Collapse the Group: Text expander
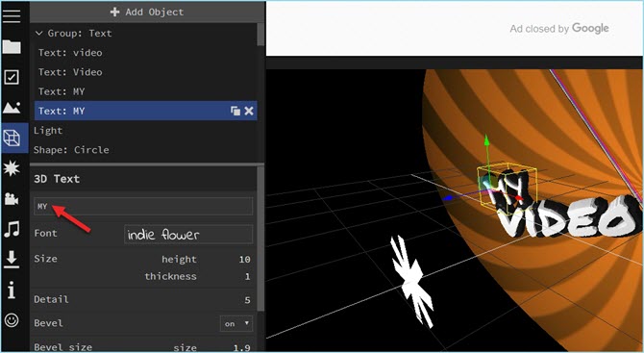The height and width of the screenshot is (353, 644). 39,34
